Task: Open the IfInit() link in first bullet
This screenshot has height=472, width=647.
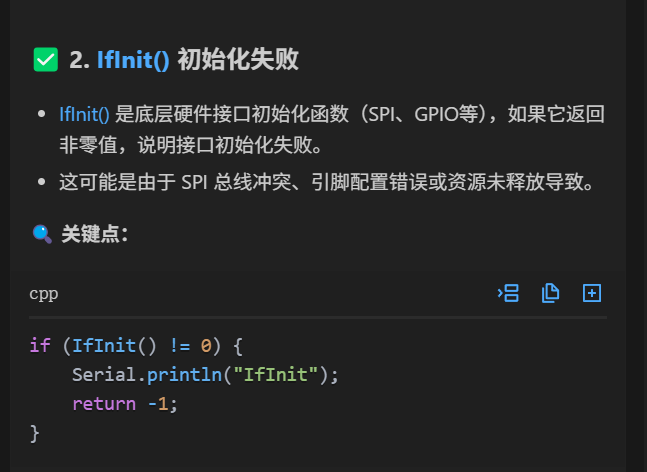Action: (84, 114)
